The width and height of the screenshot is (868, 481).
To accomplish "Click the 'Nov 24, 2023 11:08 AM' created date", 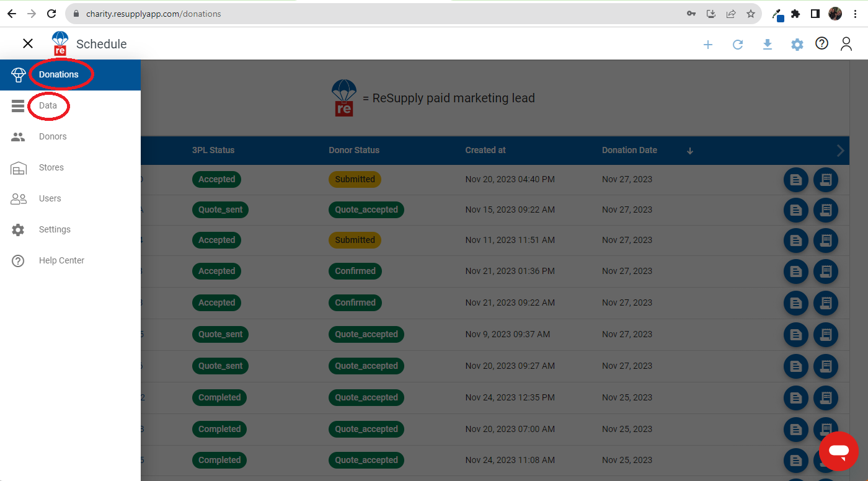I will [510, 460].
